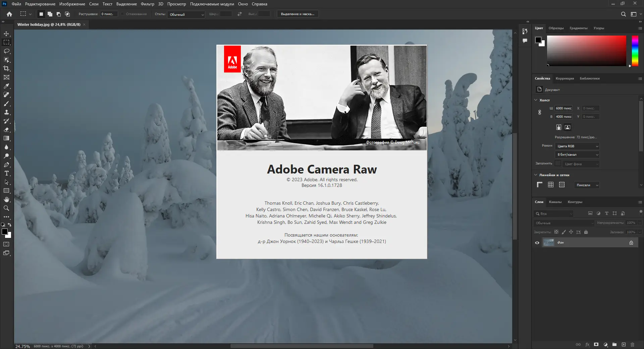Select the Rectangular Marquee tool in the toolbox
This screenshot has width=644, height=349.
point(6,42)
